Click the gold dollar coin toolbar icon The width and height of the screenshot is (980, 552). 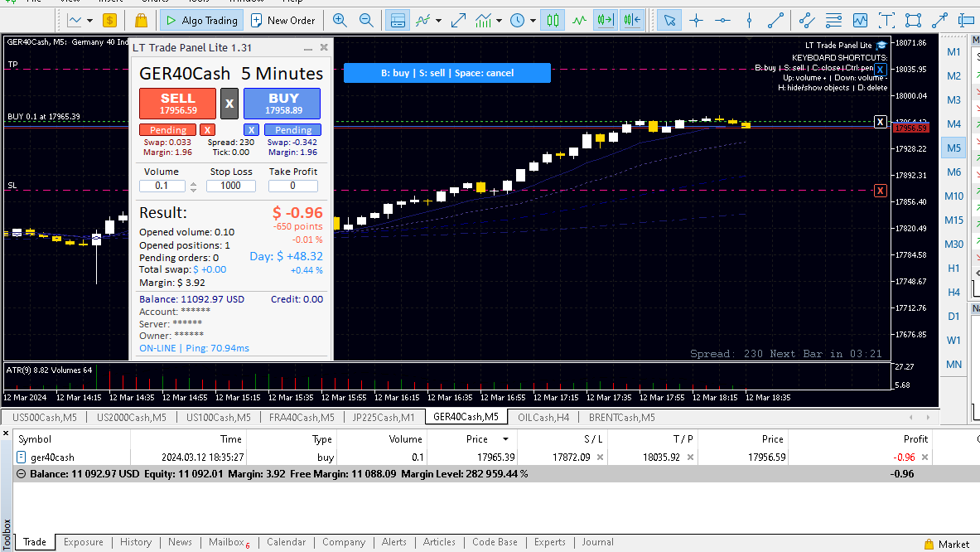(109, 21)
